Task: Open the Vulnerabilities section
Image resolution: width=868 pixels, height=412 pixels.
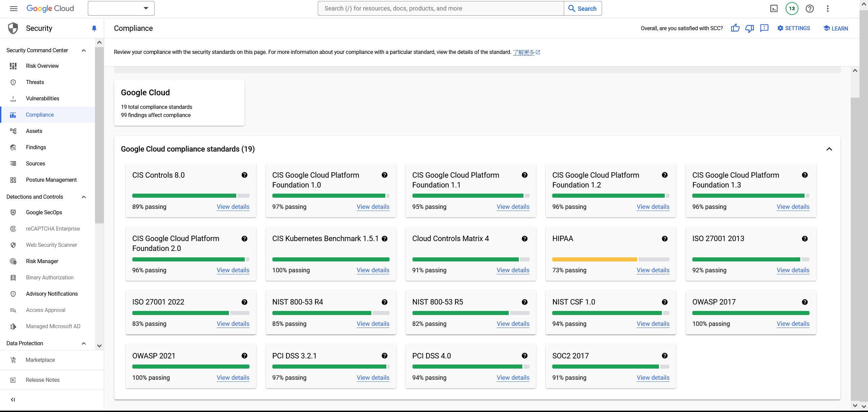Action: pyautogui.click(x=43, y=98)
